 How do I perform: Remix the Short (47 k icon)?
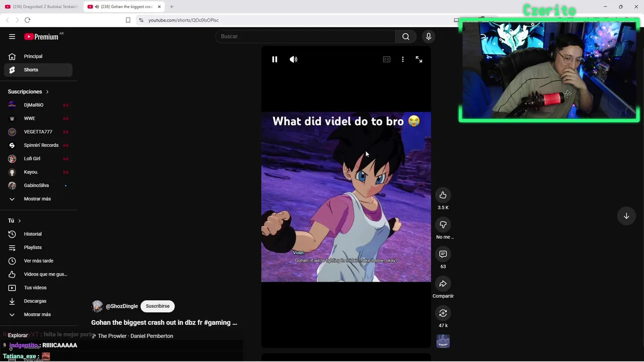pyautogui.click(x=443, y=313)
